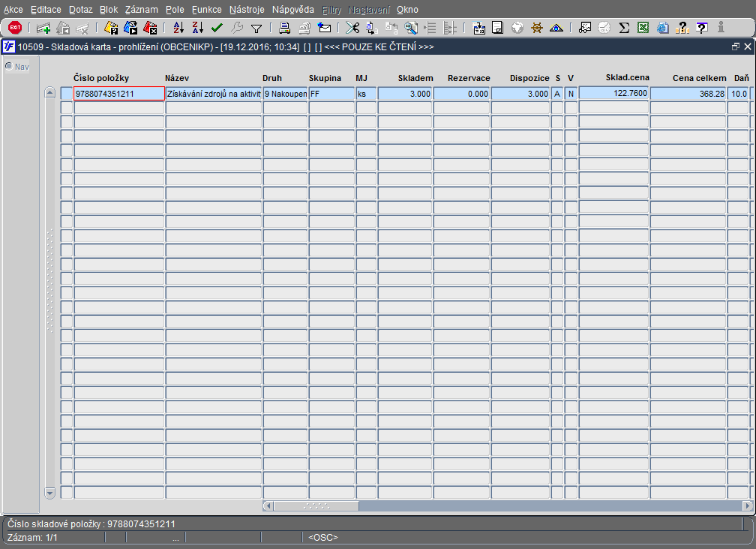Click the eye pyramid icon

(556, 28)
